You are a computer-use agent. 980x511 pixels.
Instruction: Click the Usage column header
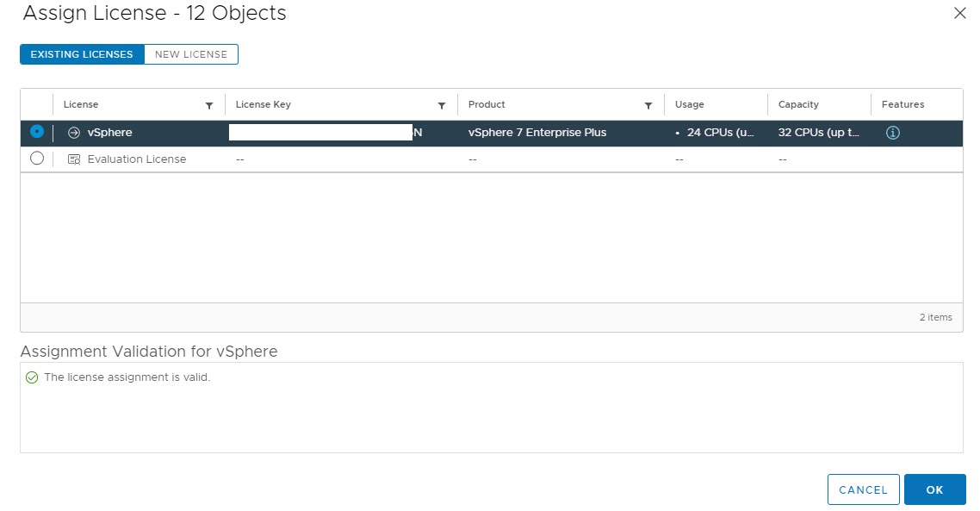click(689, 104)
